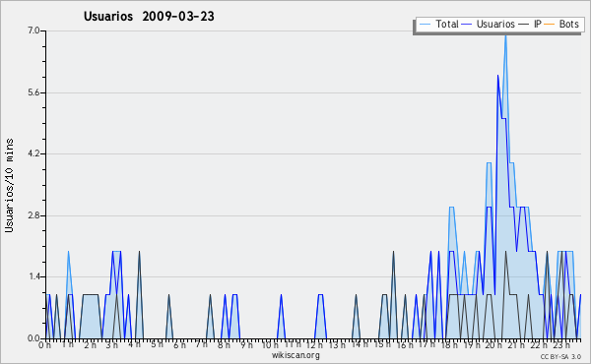Click the y-axis value 4.2
Screen dimensions: 591x364
pos(33,153)
